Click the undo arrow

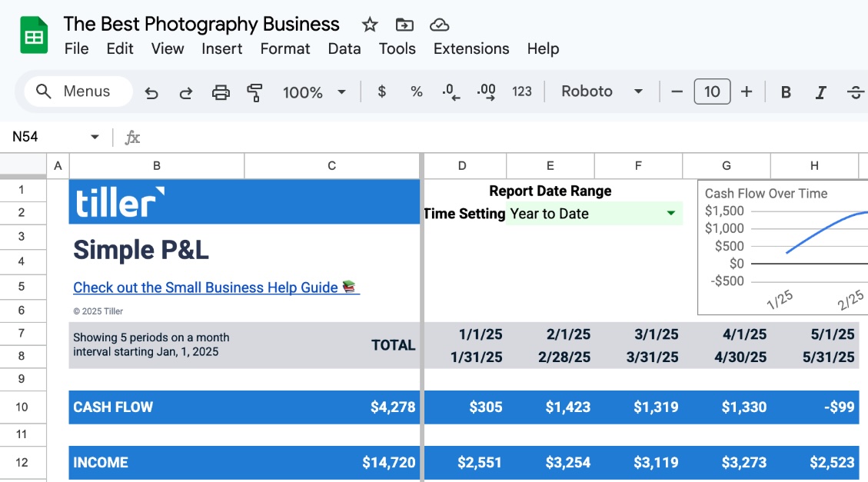click(x=151, y=91)
